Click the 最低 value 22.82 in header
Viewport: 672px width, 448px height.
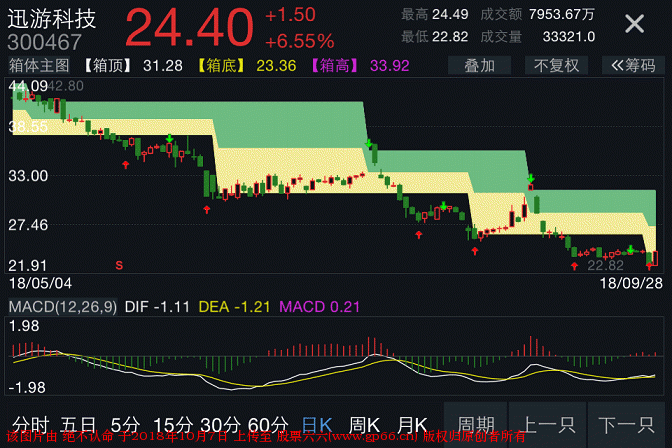coord(450,37)
